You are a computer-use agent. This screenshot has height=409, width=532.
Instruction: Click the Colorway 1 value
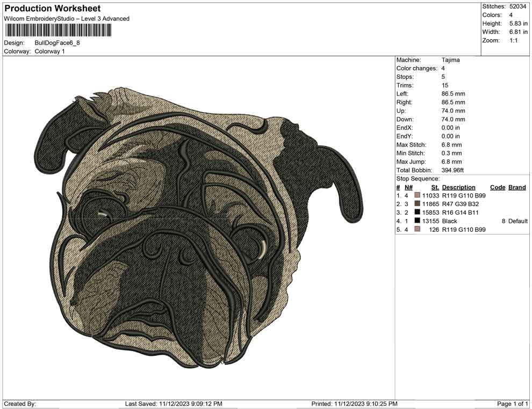tap(49, 51)
